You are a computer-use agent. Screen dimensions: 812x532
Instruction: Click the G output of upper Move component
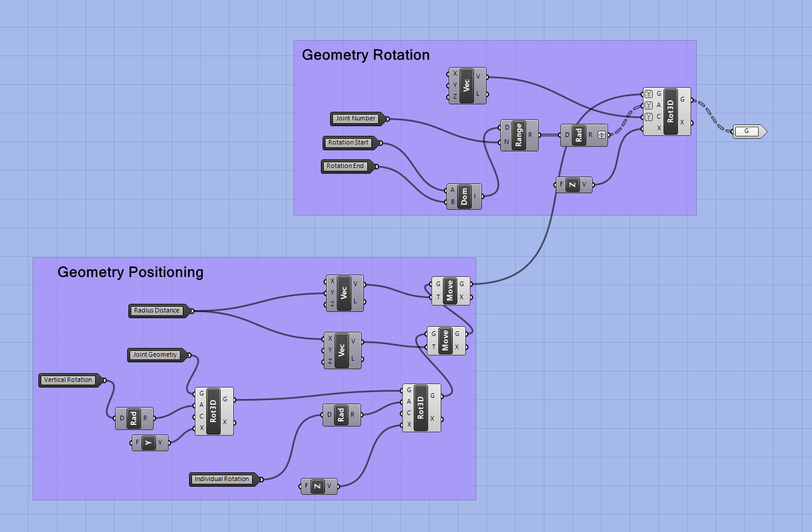[462, 284]
